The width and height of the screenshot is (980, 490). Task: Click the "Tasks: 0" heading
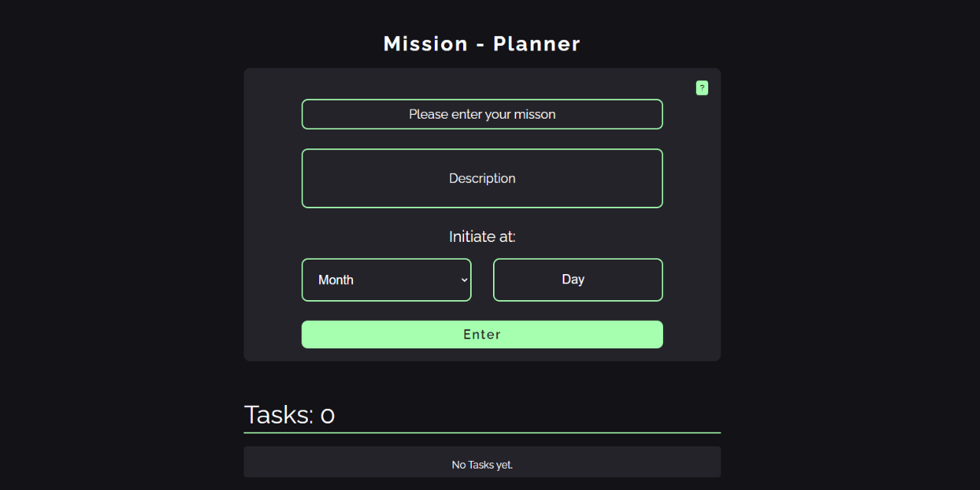289,415
